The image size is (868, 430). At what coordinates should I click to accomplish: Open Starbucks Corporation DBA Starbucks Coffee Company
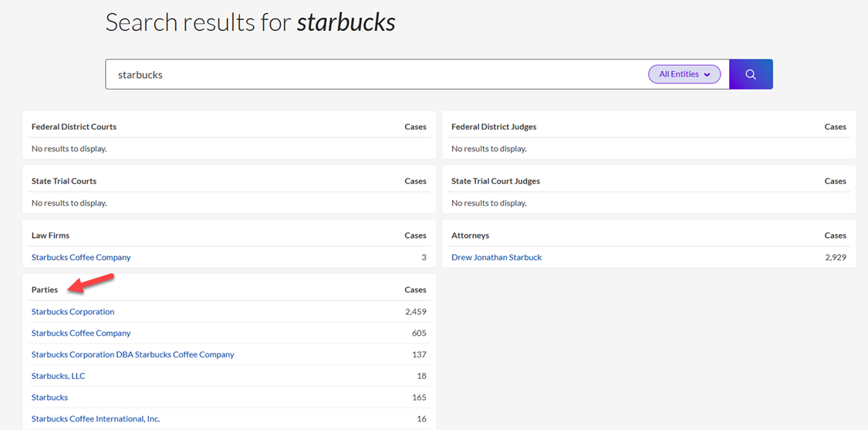[133, 355]
